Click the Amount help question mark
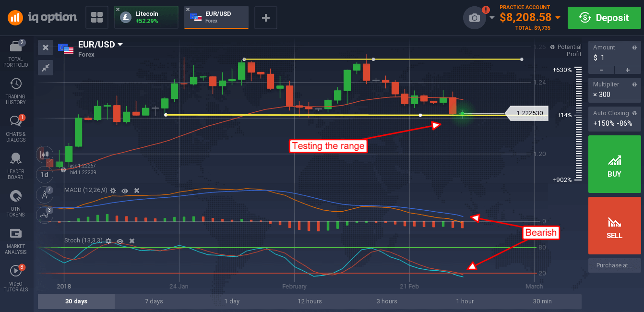The image size is (644, 312). 634,48
